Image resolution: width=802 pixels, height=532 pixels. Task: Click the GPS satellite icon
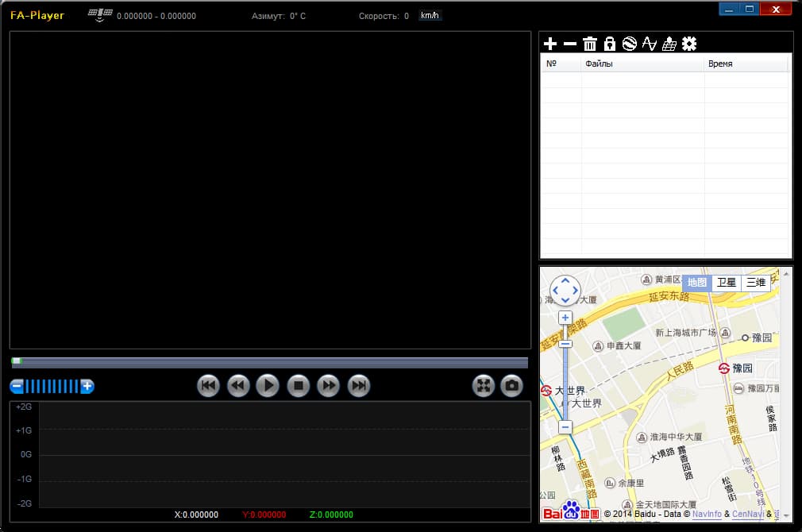pyautogui.click(x=100, y=15)
